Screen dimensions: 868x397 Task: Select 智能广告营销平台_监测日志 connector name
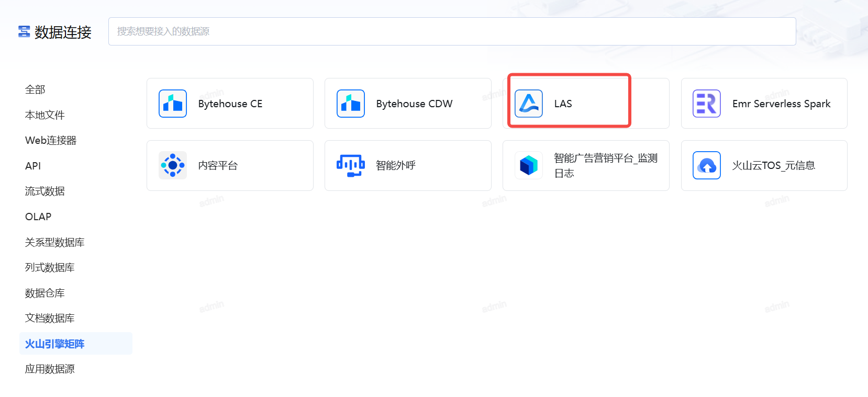tap(606, 165)
